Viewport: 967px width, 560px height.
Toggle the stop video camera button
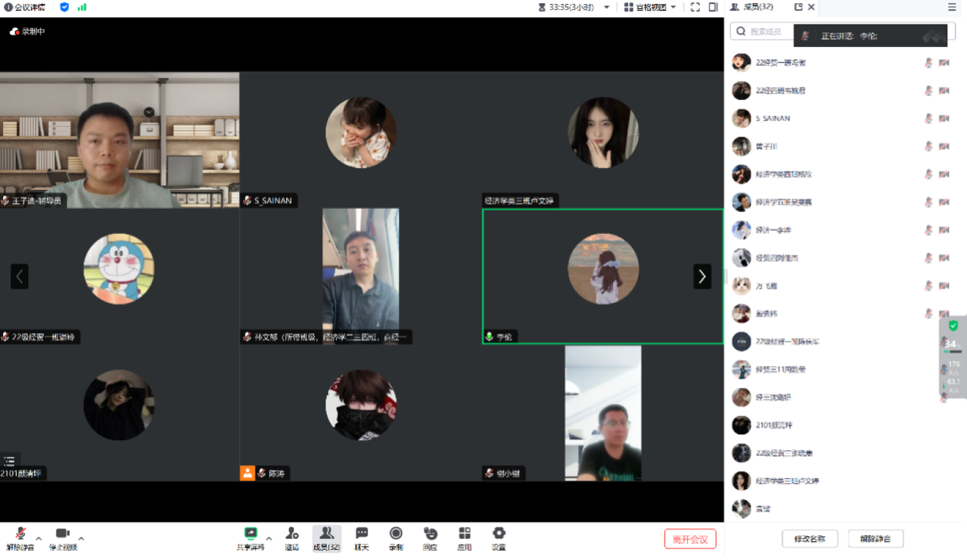tap(63, 534)
